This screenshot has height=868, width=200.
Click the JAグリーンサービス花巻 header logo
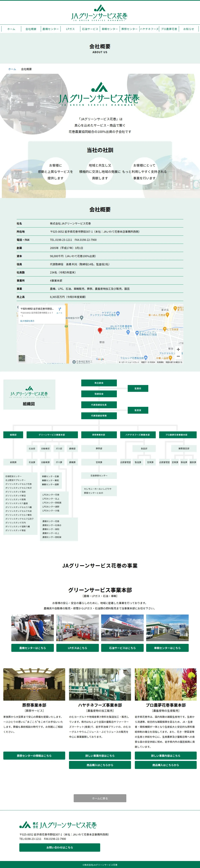(x=99, y=13)
